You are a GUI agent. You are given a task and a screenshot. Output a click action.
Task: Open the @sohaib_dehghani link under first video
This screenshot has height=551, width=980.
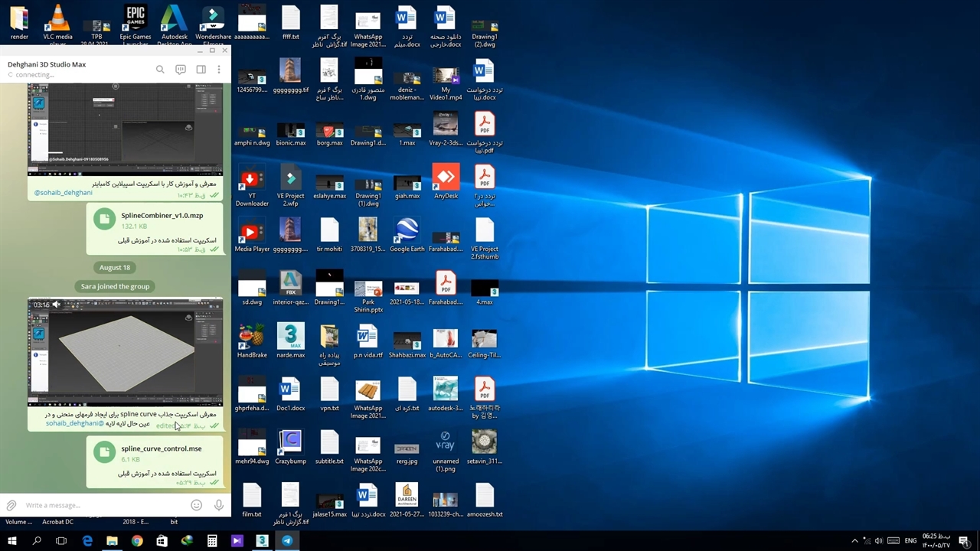pyautogui.click(x=63, y=193)
